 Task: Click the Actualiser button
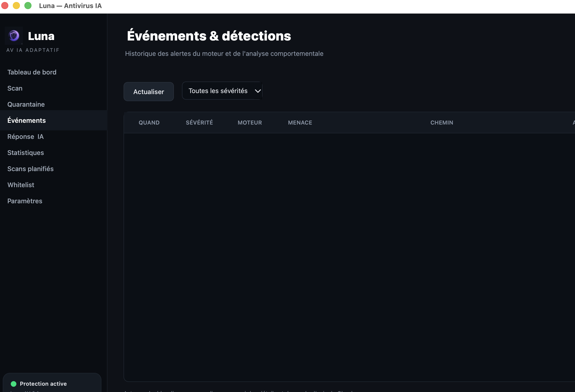coord(149,92)
